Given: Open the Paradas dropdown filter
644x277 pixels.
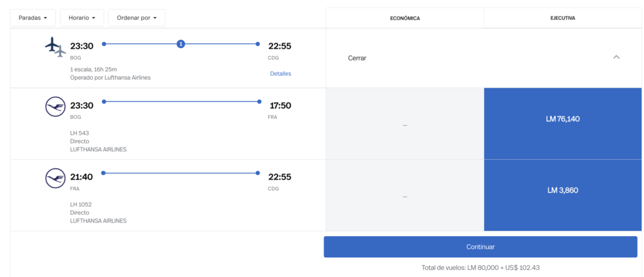Looking at the screenshot, I should click(x=31, y=18).
